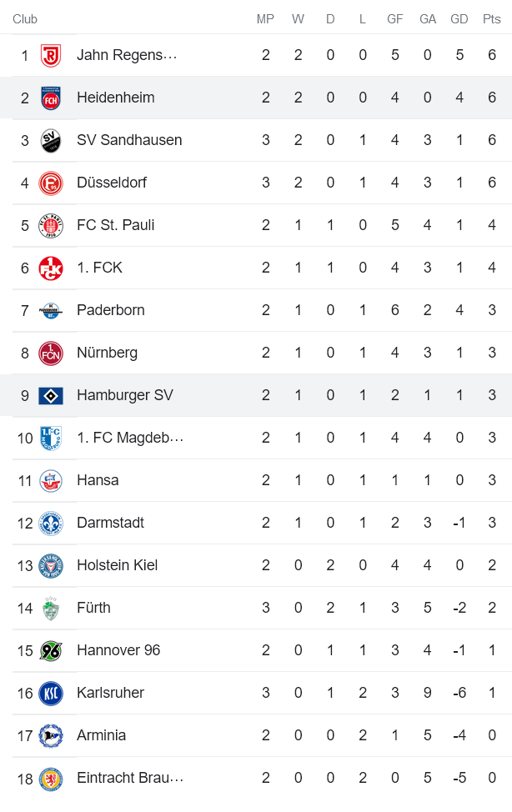Click the FC St. Pauli skull logo
This screenshot has height=812, width=512.
tap(51, 224)
